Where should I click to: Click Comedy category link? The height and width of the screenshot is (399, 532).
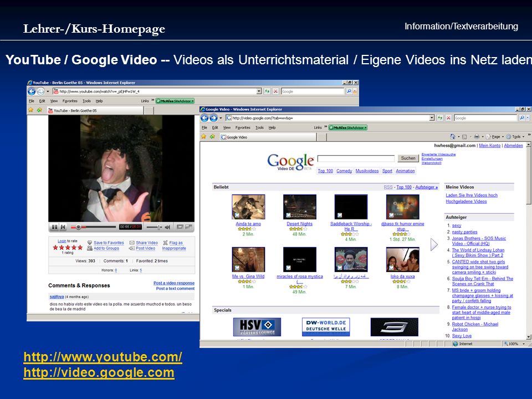(344, 171)
